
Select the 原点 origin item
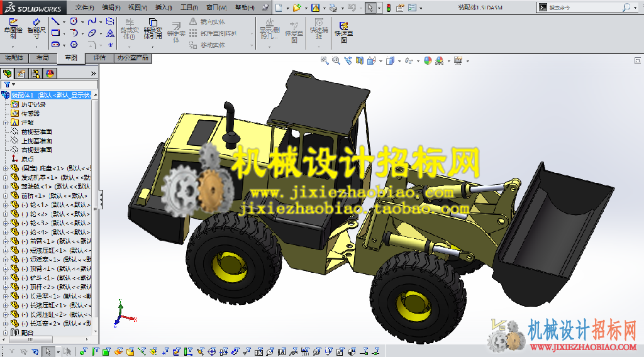click(28, 159)
